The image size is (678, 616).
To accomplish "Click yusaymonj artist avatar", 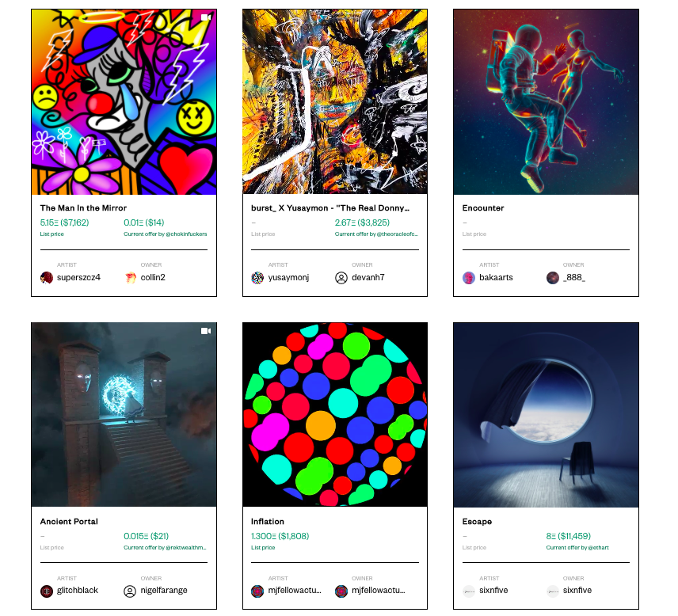I will (x=257, y=278).
